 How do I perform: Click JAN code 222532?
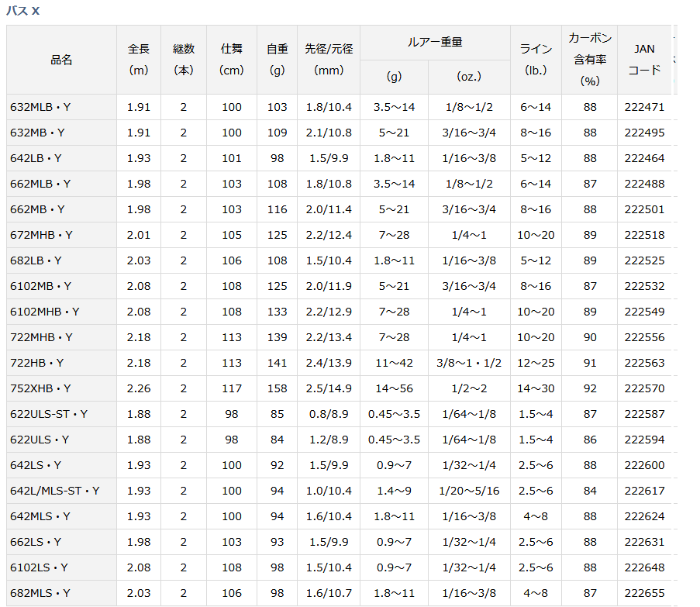point(645,286)
